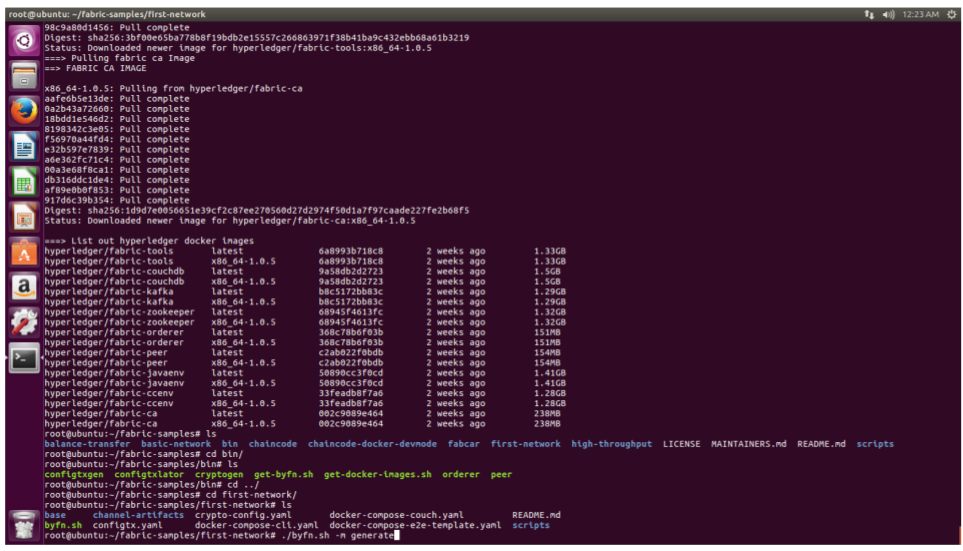Click fabcar directory name
The height and width of the screenshot is (551, 963).
(x=464, y=444)
